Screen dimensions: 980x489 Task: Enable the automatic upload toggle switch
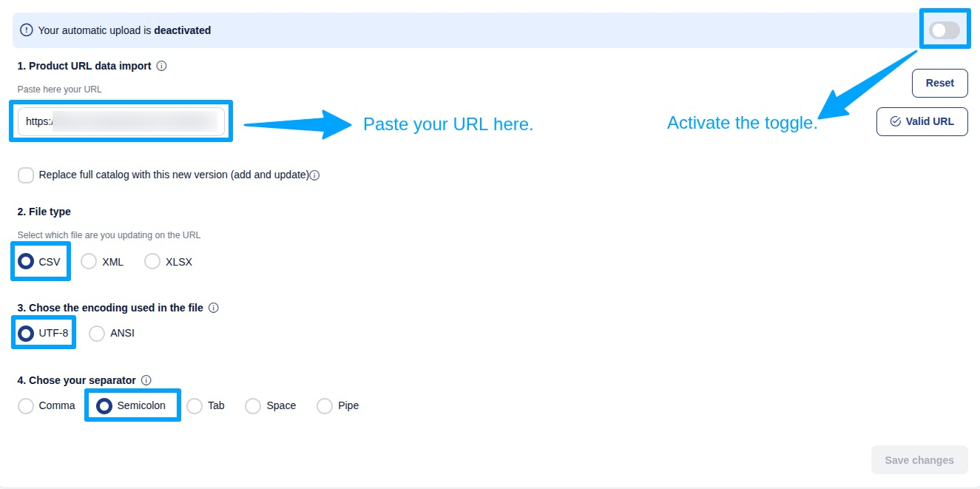point(944,30)
